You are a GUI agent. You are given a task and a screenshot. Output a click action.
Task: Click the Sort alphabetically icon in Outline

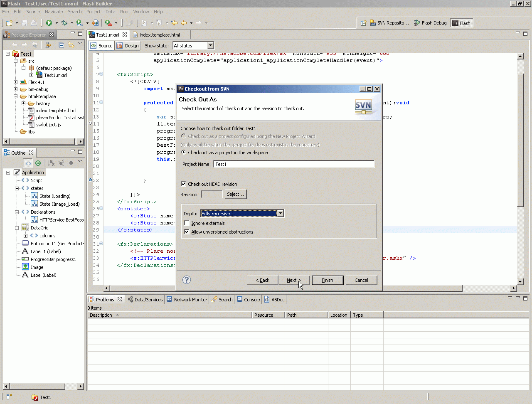pos(51,163)
